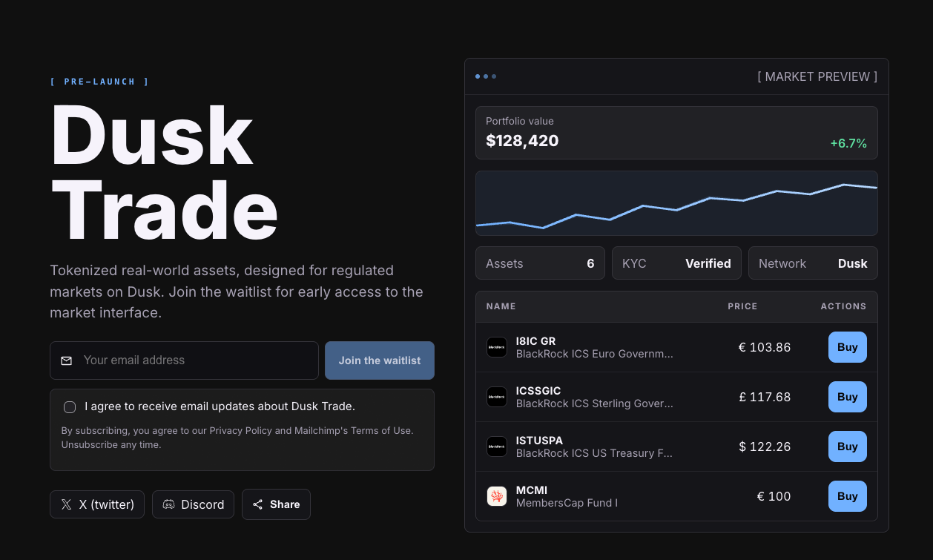The width and height of the screenshot is (933, 560).
Task: Click the share icon beside Share
Action: (258, 504)
